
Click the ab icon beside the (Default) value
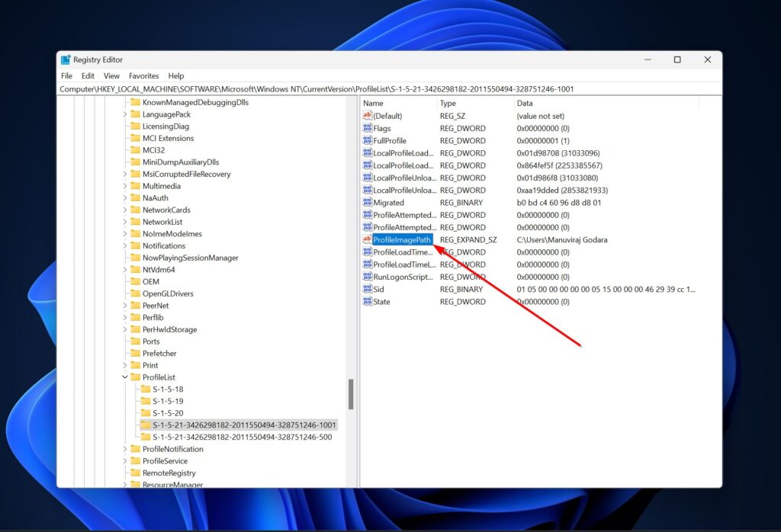tap(368, 116)
